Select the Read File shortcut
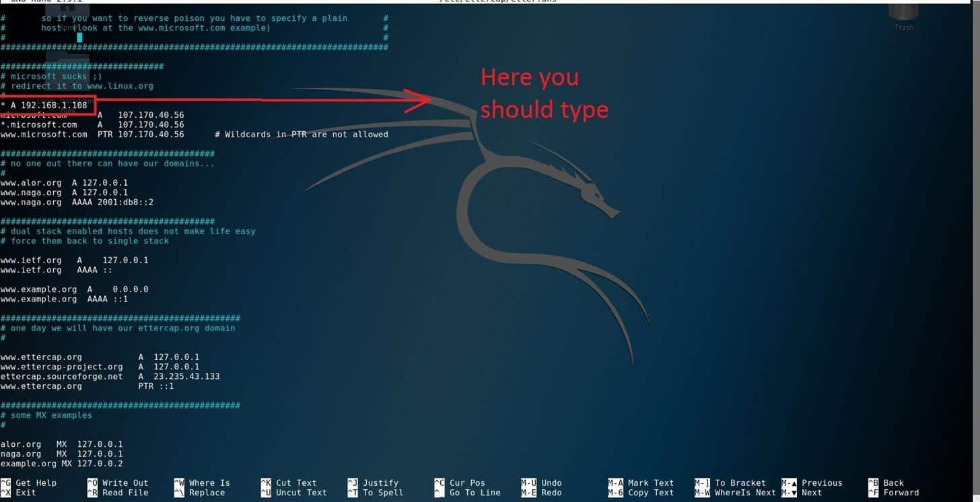Screen dimensions: 980x502 tap(118, 493)
